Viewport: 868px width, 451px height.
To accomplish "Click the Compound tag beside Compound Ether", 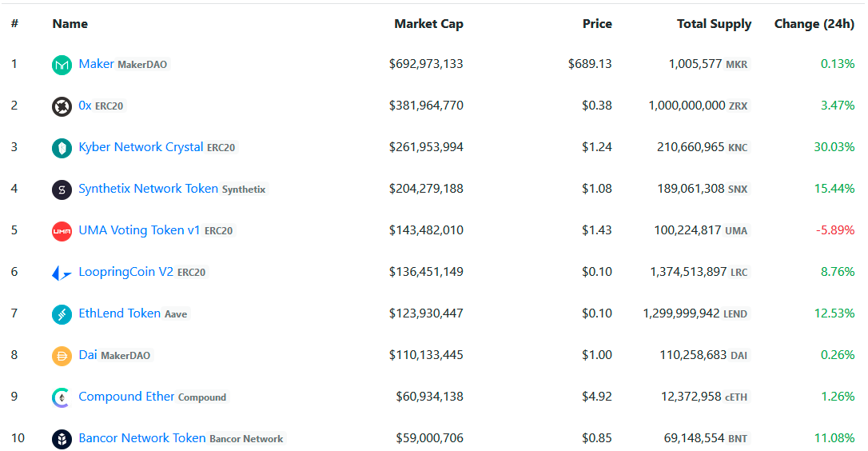I will point(202,397).
